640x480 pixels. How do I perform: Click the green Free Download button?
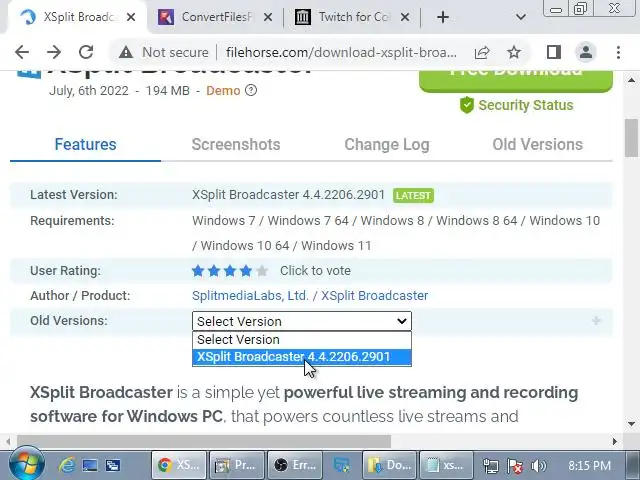point(516,80)
